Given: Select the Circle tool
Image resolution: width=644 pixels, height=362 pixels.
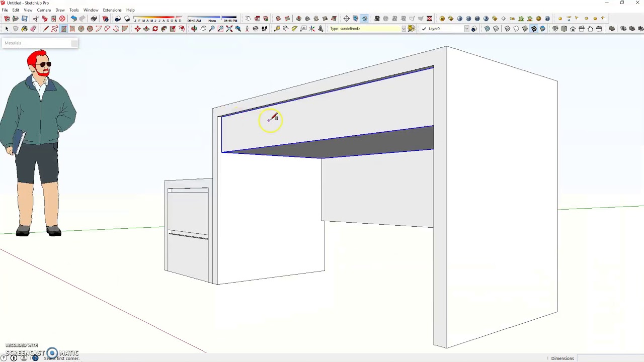Looking at the screenshot, I should click(x=81, y=29).
